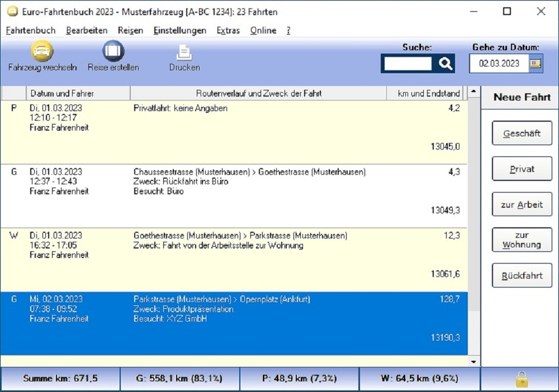559x392 pixels.
Task: Open the Fahrtenbuch menu
Action: (31, 31)
